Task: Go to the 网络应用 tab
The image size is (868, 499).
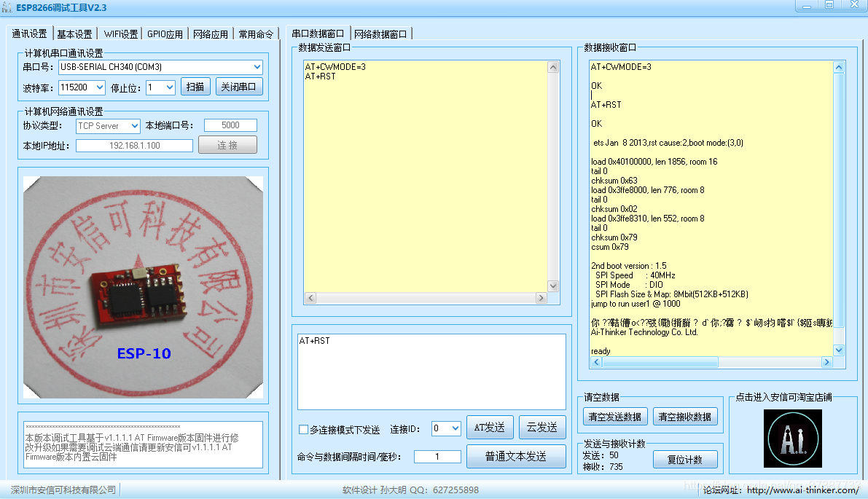Action: [x=211, y=34]
